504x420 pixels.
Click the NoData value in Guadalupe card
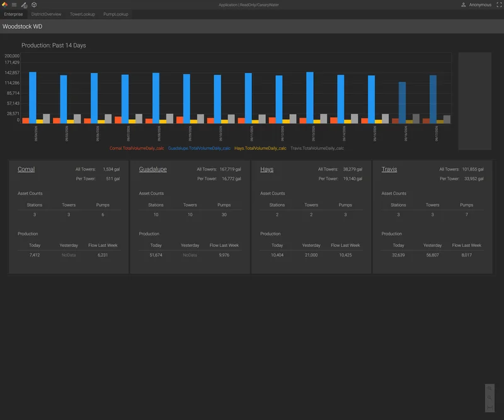pyautogui.click(x=190, y=255)
